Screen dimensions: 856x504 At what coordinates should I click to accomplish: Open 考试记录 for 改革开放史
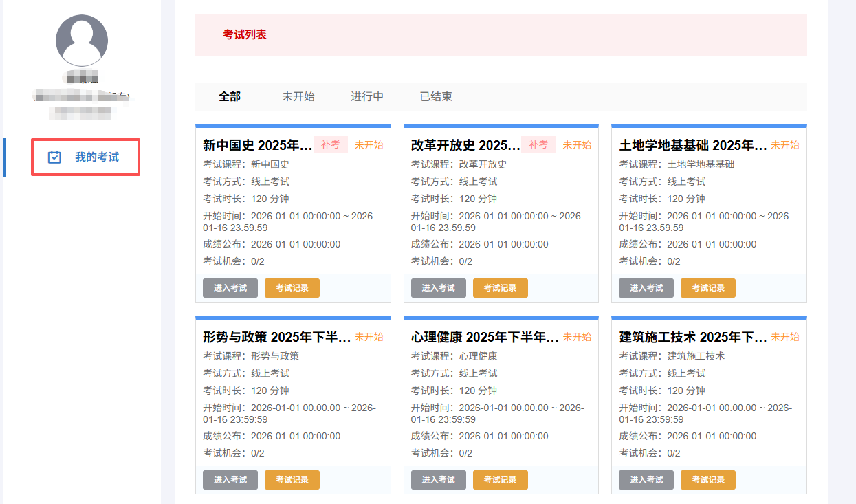pyautogui.click(x=500, y=288)
